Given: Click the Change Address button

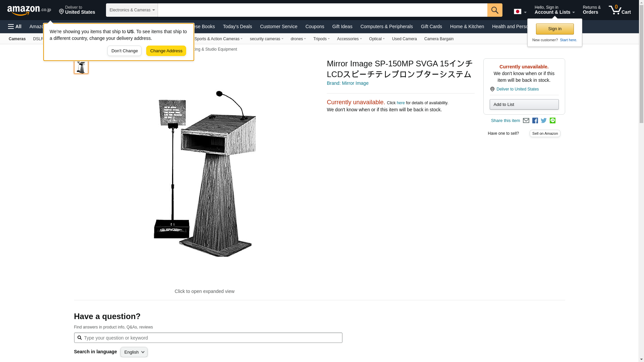Looking at the screenshot, I should click(166, 51).
